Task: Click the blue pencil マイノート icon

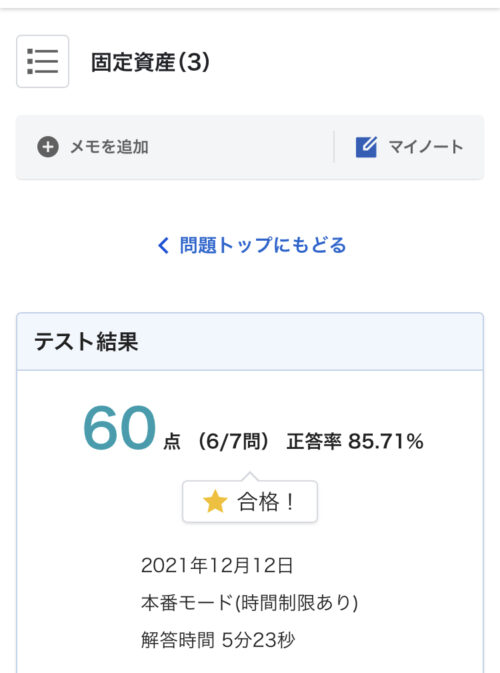Action: pyautogui.click(x=366, y=147)
